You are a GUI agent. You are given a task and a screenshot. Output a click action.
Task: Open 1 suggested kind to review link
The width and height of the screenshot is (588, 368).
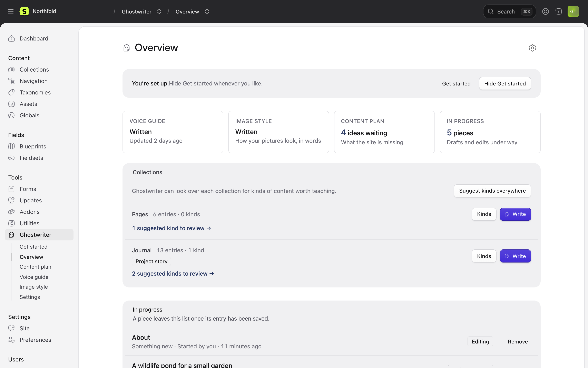171,228
